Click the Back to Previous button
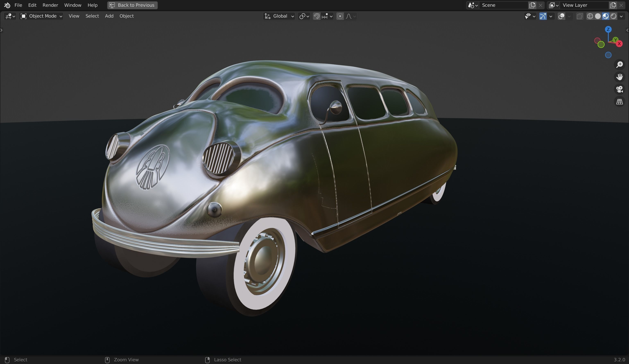Screen dimensions: 629x364 [x=132, y=5]
